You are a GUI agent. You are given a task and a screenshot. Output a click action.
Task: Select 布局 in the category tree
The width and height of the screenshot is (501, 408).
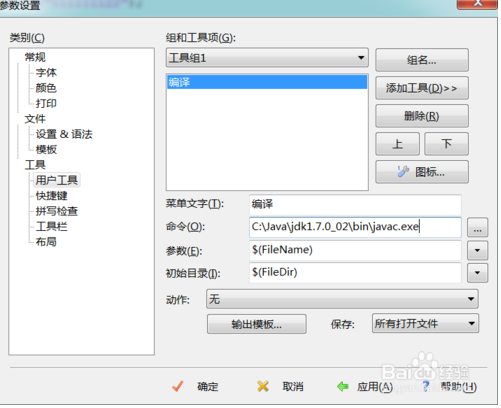(x=46, y=242)
